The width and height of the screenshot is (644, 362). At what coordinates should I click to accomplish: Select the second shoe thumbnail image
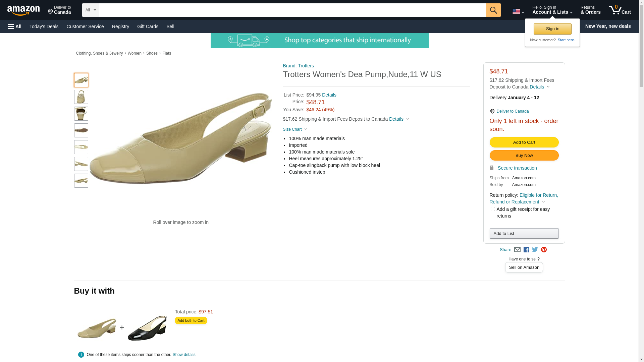[x=81, y=97]
